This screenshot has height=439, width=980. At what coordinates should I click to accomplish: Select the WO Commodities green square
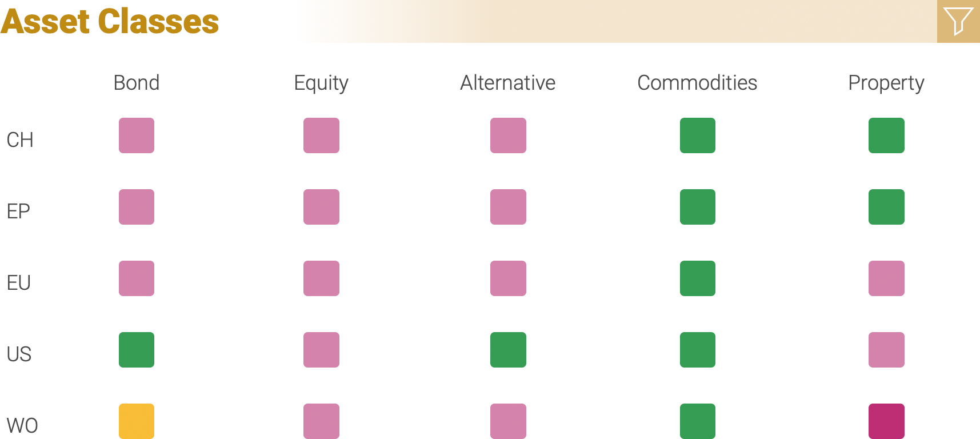698,421
